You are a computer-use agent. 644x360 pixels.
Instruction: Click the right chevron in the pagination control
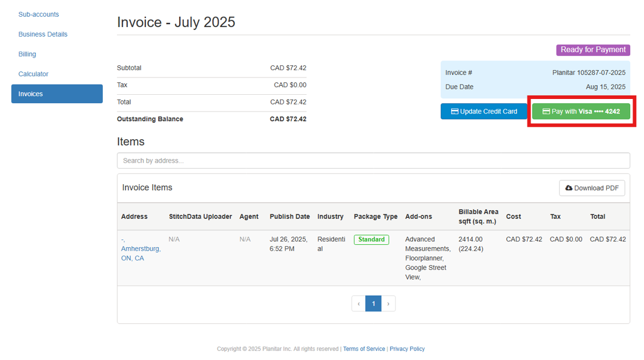[388, 303]
